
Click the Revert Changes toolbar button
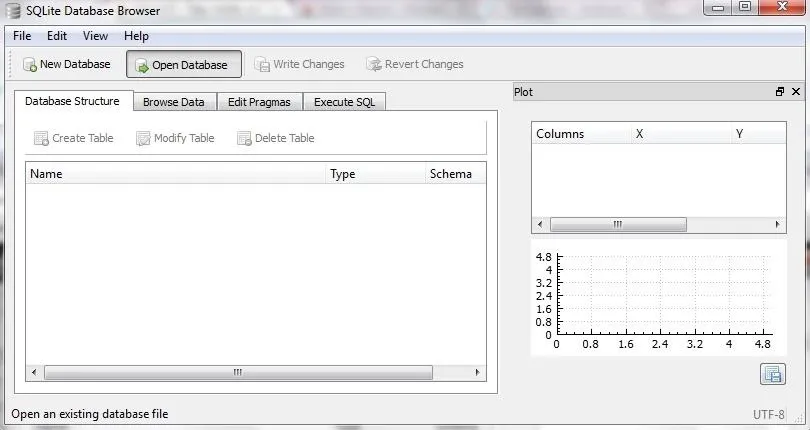pos(415,64)
